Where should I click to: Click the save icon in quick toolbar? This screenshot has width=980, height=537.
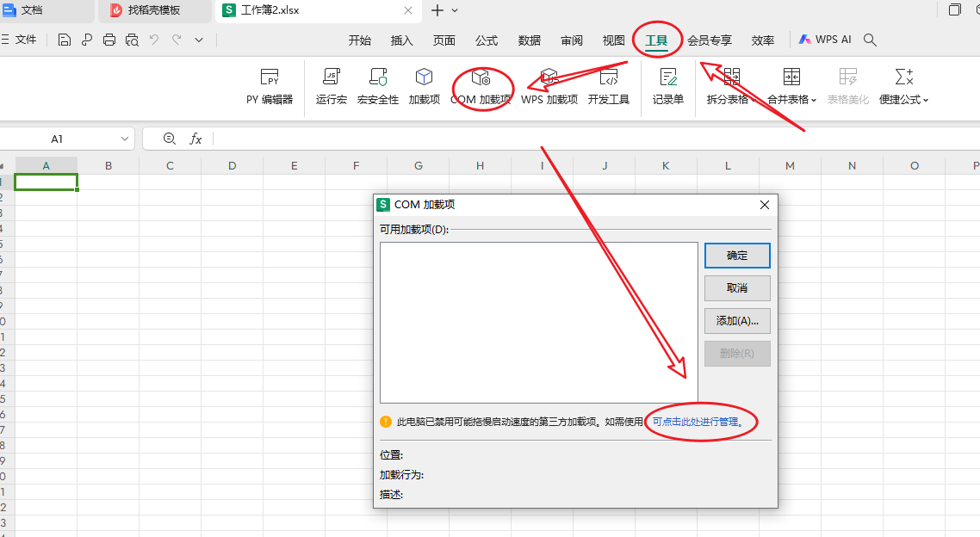pos(65,40)
